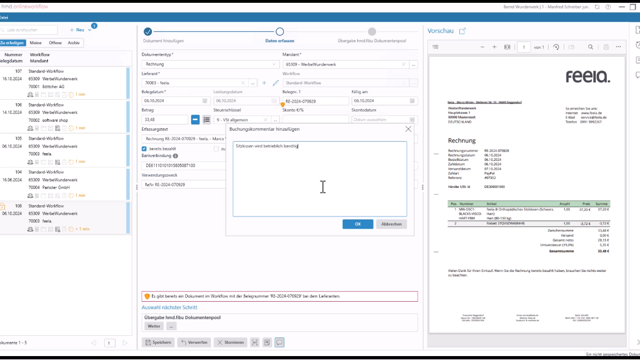
Task: Go to the previous list page
Action: tap(93, 343)
